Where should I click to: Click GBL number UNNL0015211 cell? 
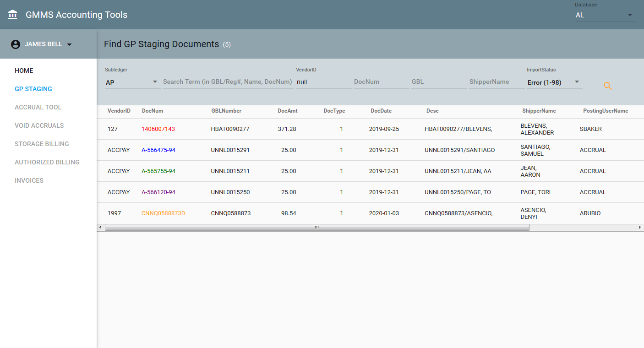(x=230, y=171)
